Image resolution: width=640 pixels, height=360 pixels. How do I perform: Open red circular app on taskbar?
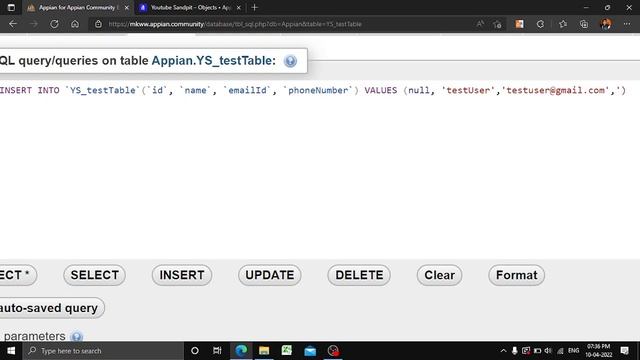point(333,351)
